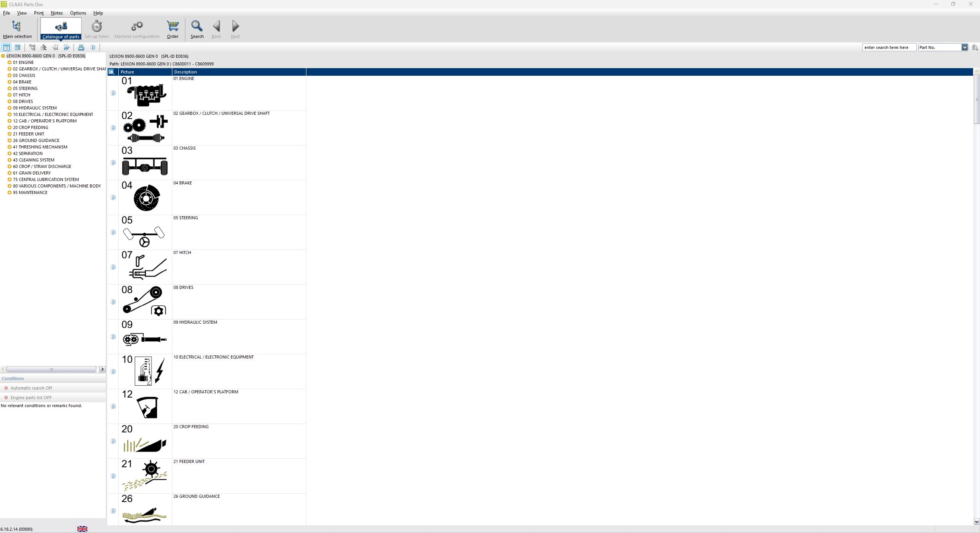
Task: Click the tree structure view icon
Action: coord(32,47)
